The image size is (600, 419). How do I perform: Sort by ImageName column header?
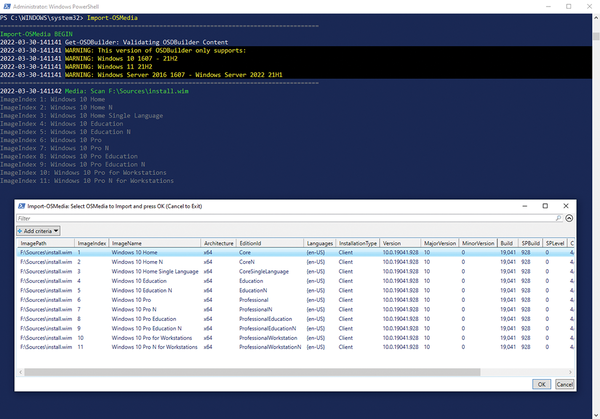point(155,243)
